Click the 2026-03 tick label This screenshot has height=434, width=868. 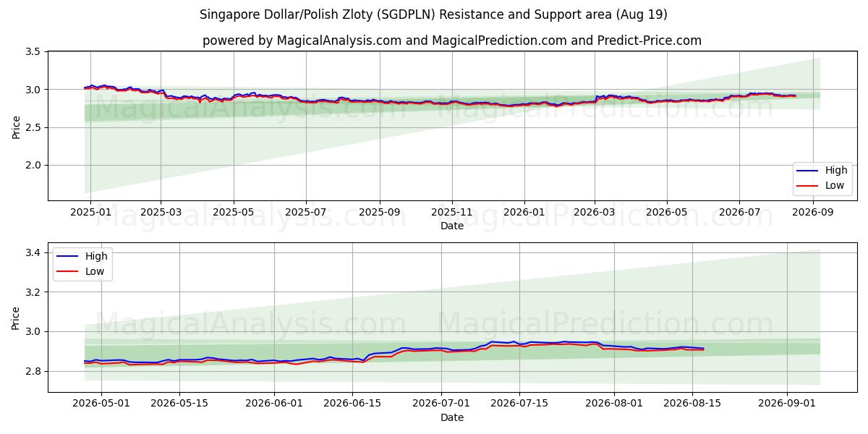click(x=595, y=213)
